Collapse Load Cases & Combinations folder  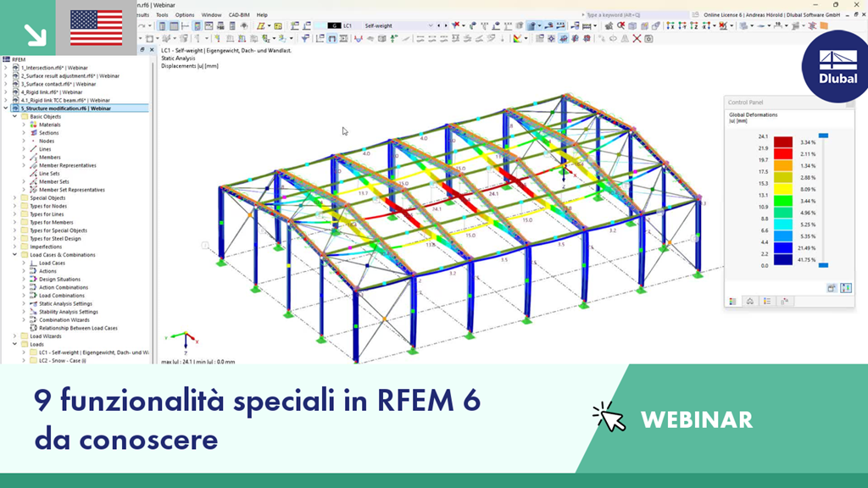pyautogui.click(x=15, y=255)
